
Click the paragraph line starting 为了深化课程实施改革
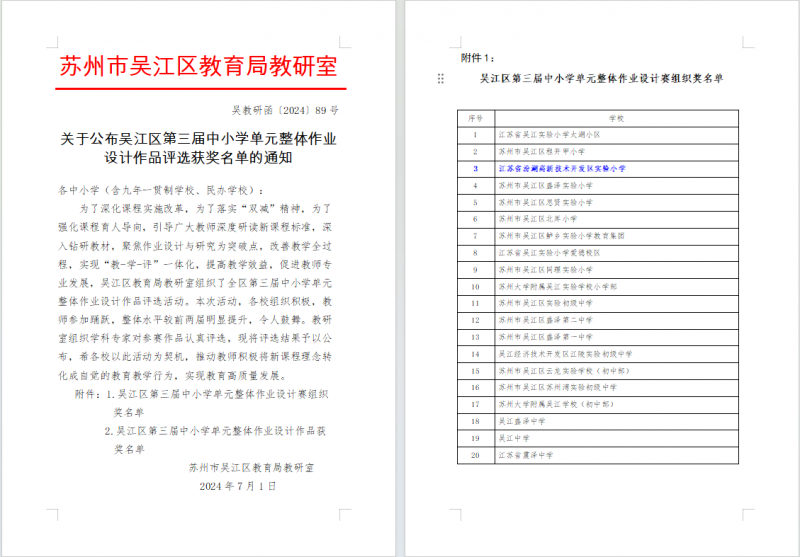[206, 209]
